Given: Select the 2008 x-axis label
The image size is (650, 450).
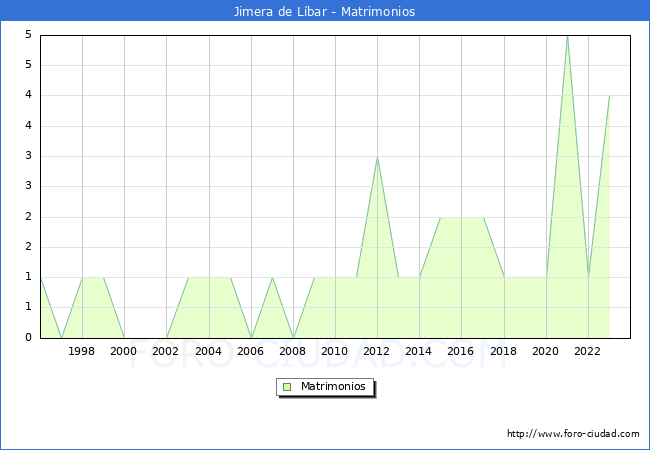Looking at the screenshot, I should point(293,351).
